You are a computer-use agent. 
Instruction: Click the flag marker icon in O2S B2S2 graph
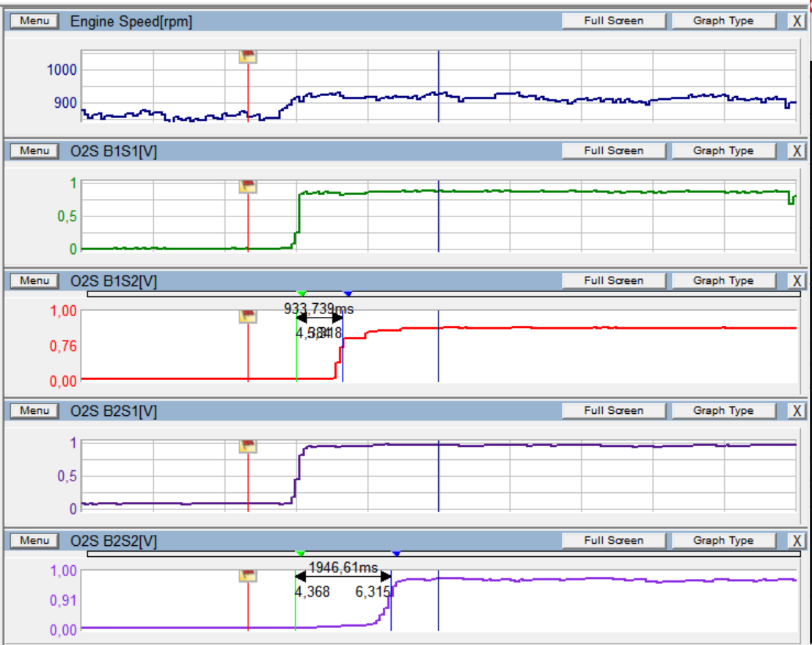(249, 576)
